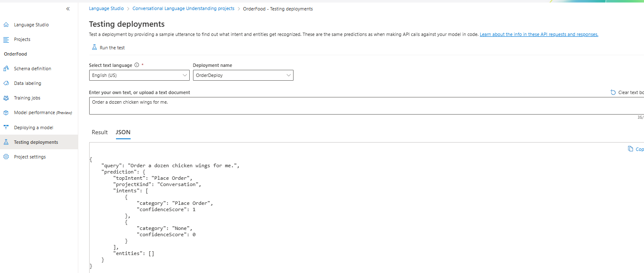Open Schema definition icon in sidebar
Image resolution: width=644 pixels, height=273 pixels.
point(6,69)
